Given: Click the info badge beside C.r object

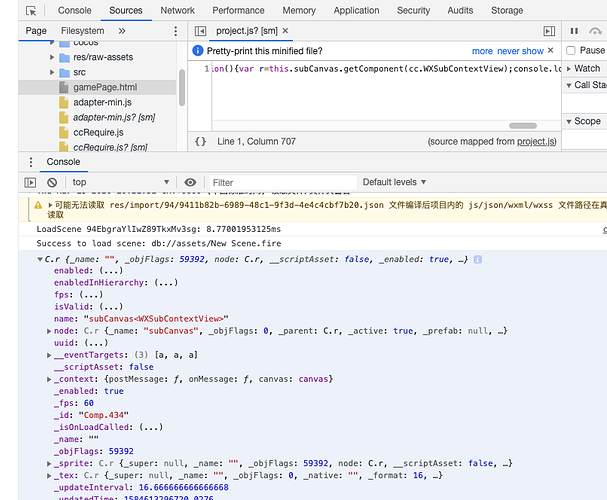Looking at the screenshot, I should tap(478, 259).
